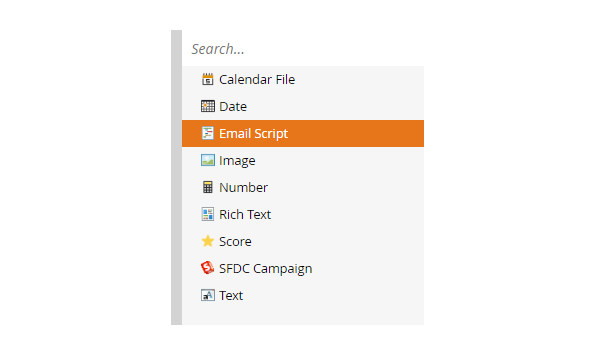This screenshot has width=600, height=360.
Task: Click the Date grid icon
Action: click(x=207, y=106)
